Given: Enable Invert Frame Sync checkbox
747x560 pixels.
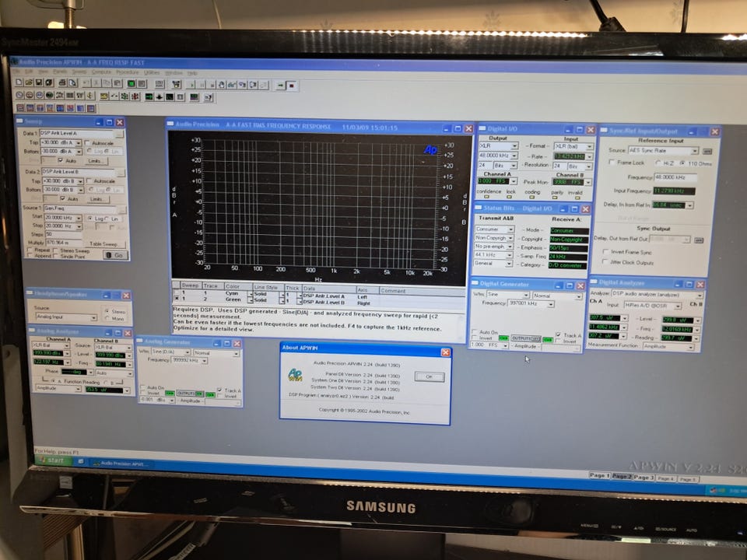Looking at the screenshot, I should pos(605,251).
